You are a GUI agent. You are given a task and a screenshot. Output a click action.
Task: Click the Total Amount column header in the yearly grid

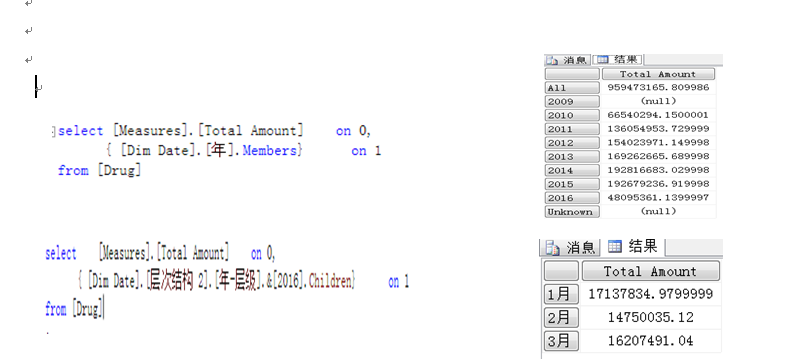coord(658,74)
